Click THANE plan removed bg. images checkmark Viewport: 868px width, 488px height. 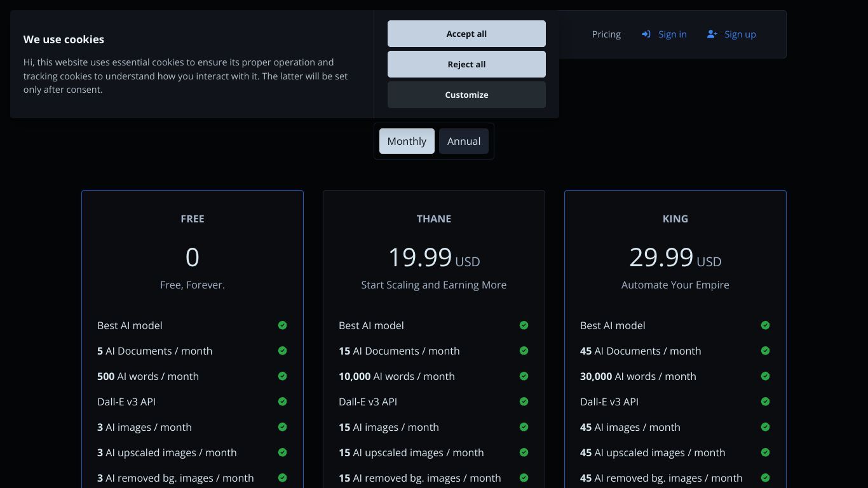click(x=524, y=478)
